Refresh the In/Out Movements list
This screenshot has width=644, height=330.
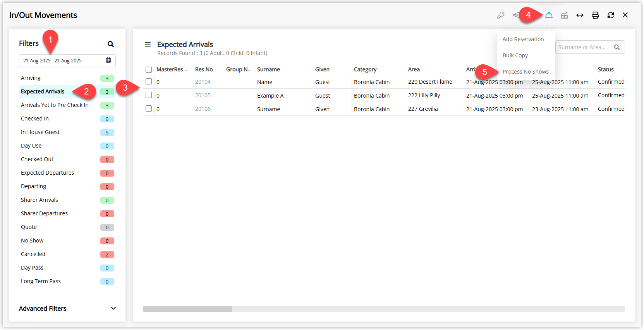(611, 15)
